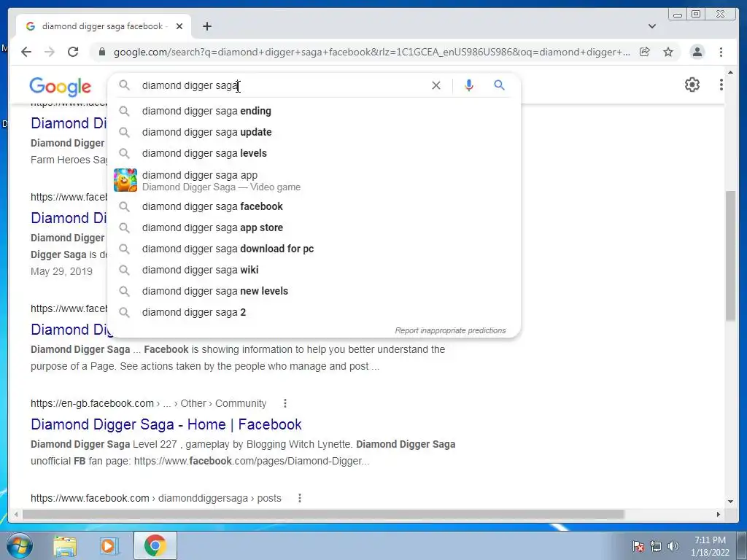Viewport: 747px width, 560px height.
Task: Open the Chrome profile avatar
Action: [697, 52]
